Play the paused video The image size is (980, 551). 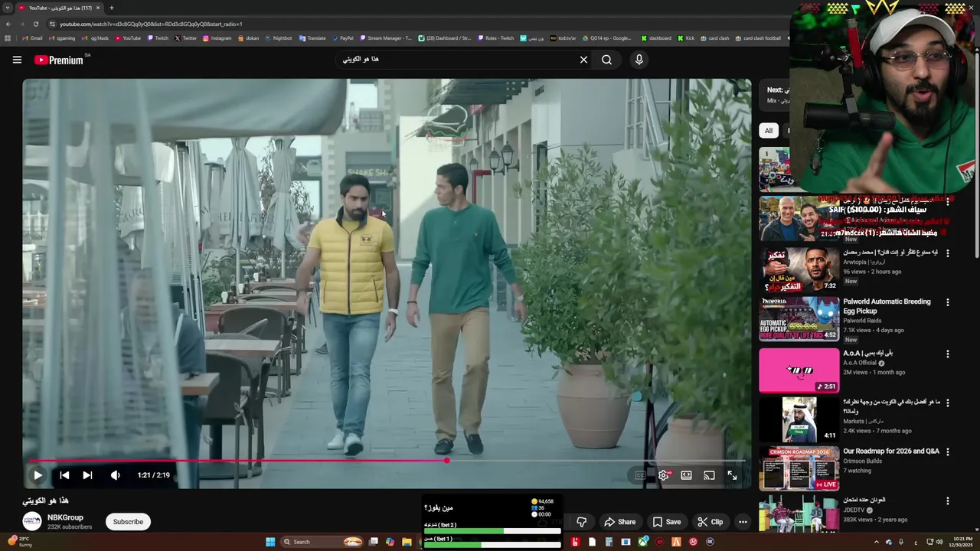coord(38,475)
